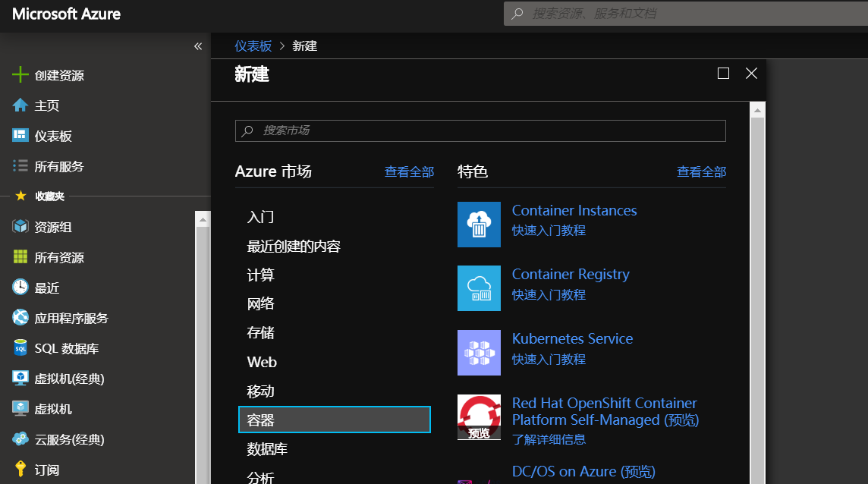Click the search magnifier in top bar
The image size is (868, 484).
point(517,14)
